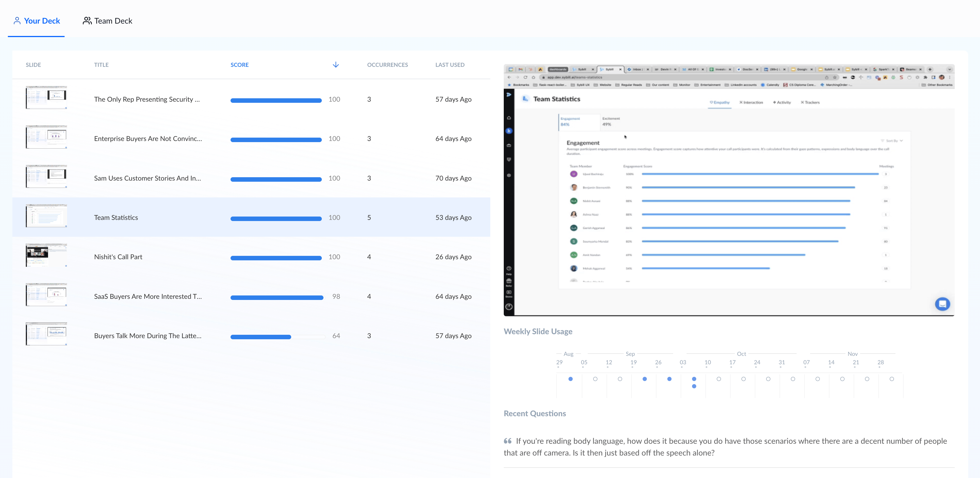The image size is (980, 478).
Task: Click the Your Deck person icon
Action: click(x=17, y=21)
